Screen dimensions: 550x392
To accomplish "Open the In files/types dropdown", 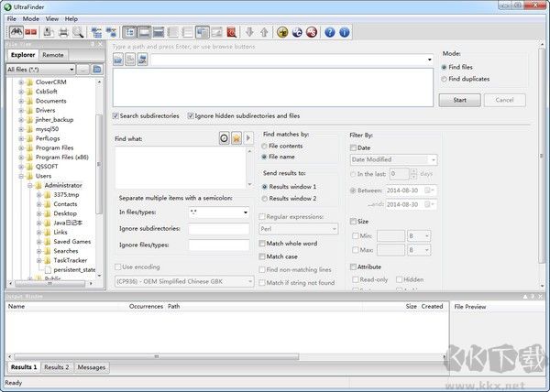I will pos(218,212).
